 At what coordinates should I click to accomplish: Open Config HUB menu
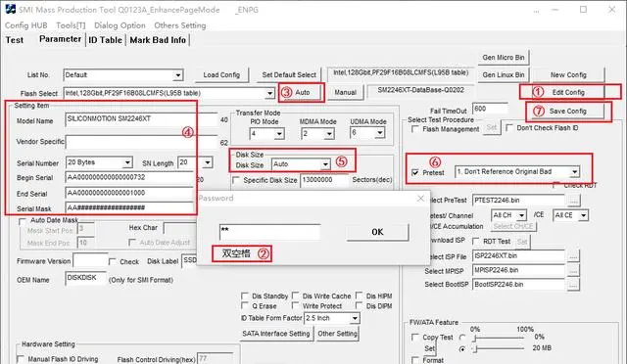26,25
